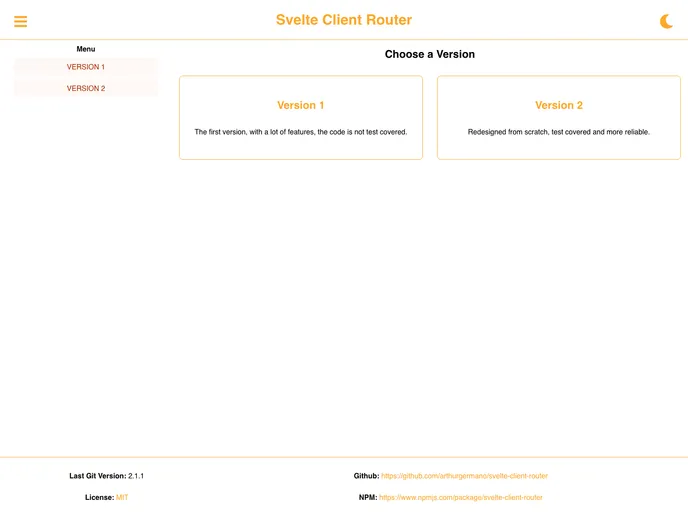Select the Version 1 card
Viewport: 688px width, 512px height.
(301, 118)
